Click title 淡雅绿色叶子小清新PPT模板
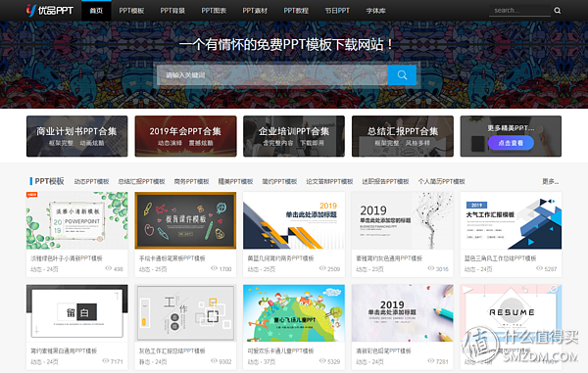 pos(67,258)
